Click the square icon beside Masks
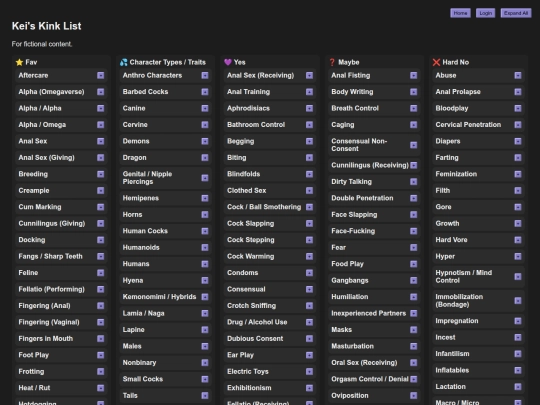Screen dimensions: 540x405 point(414,330)
